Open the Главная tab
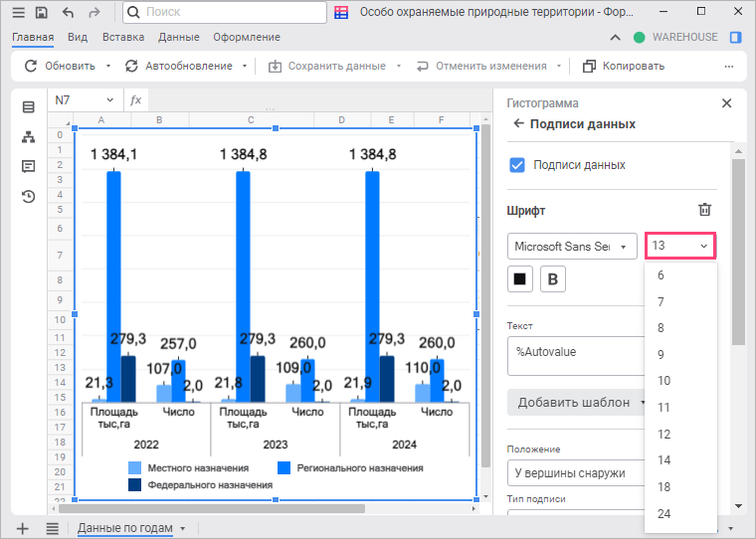Screen dimensions: 756x539 (33, 37)
